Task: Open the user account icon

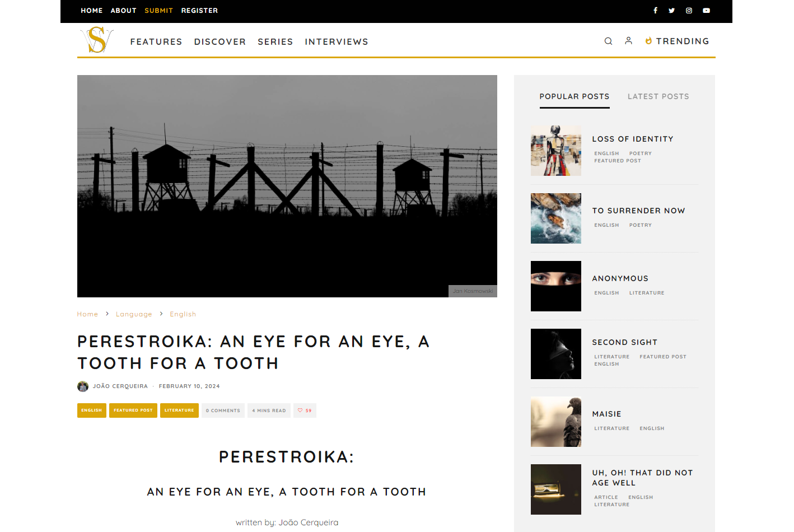Action: pos(629,41)
